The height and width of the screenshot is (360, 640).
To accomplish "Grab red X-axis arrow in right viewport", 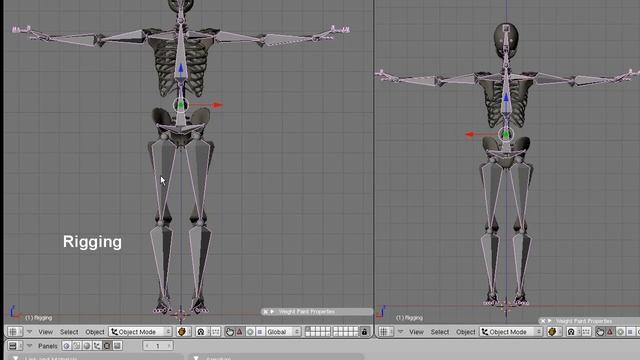I will (x=470, y=134).
